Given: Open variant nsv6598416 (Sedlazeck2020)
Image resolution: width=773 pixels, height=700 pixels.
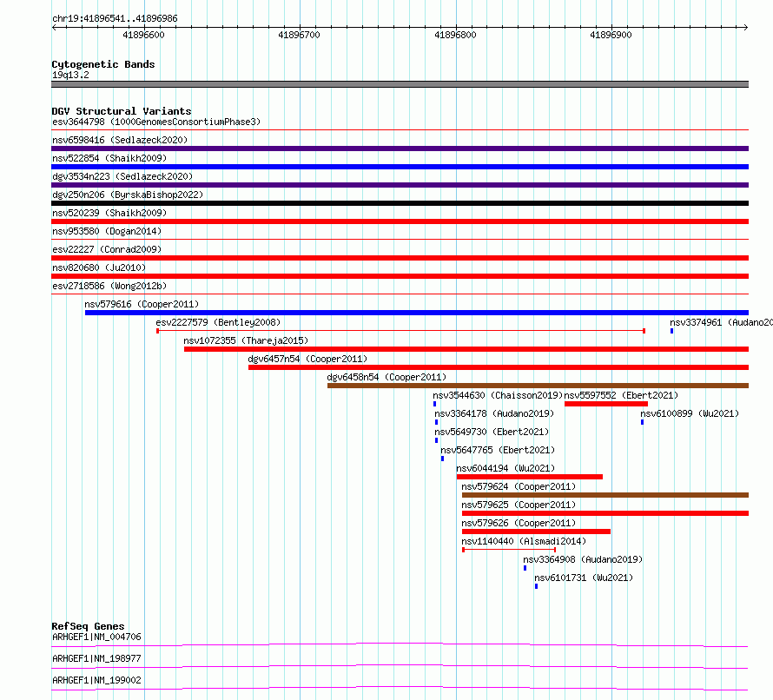Looking at the screenshot, I should coord(120,140).
